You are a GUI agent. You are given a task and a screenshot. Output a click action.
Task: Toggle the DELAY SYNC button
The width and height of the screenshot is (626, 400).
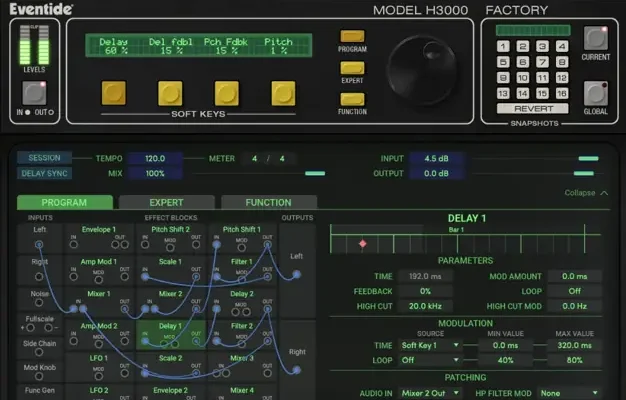point(44,173)
